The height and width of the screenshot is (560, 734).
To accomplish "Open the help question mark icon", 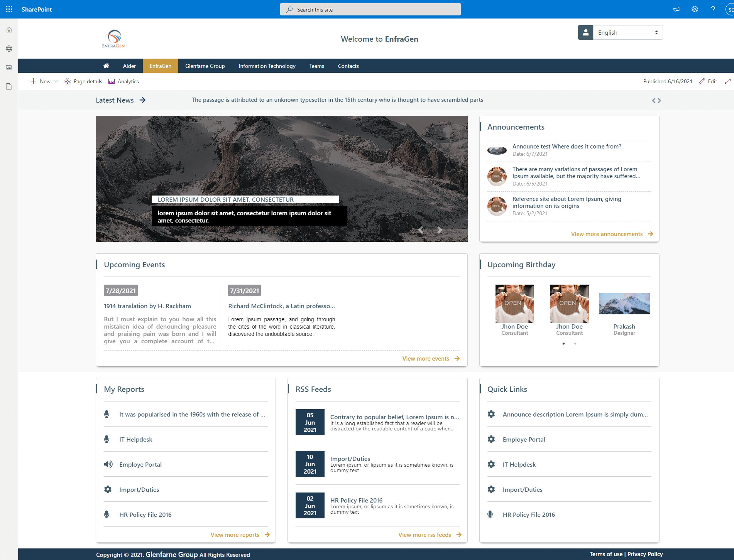I will pos(713,9).
